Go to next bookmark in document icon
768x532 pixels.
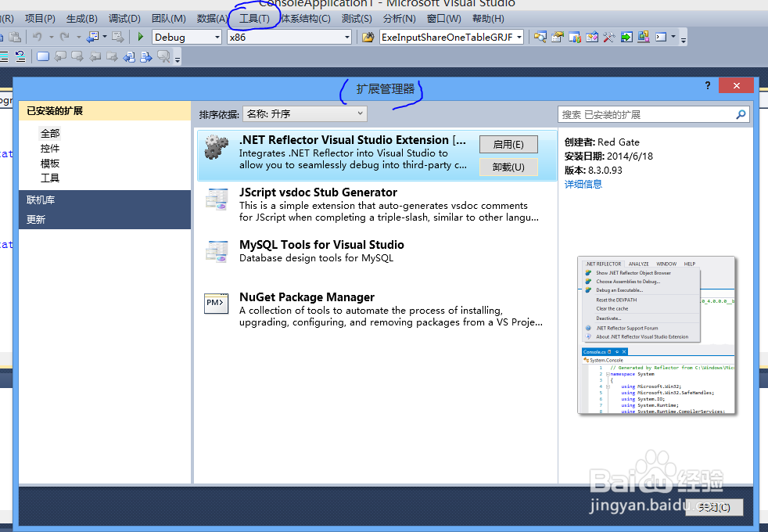point(146,57)
